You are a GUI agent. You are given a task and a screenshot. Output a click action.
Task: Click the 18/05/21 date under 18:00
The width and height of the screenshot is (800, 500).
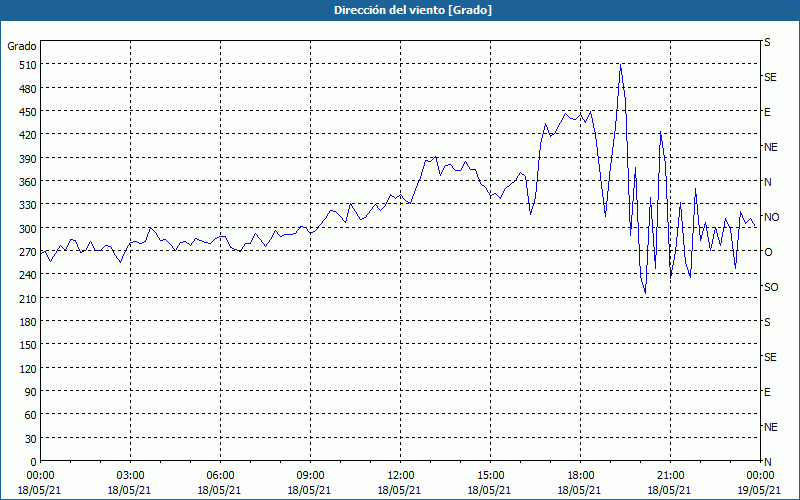coord(580,490)
